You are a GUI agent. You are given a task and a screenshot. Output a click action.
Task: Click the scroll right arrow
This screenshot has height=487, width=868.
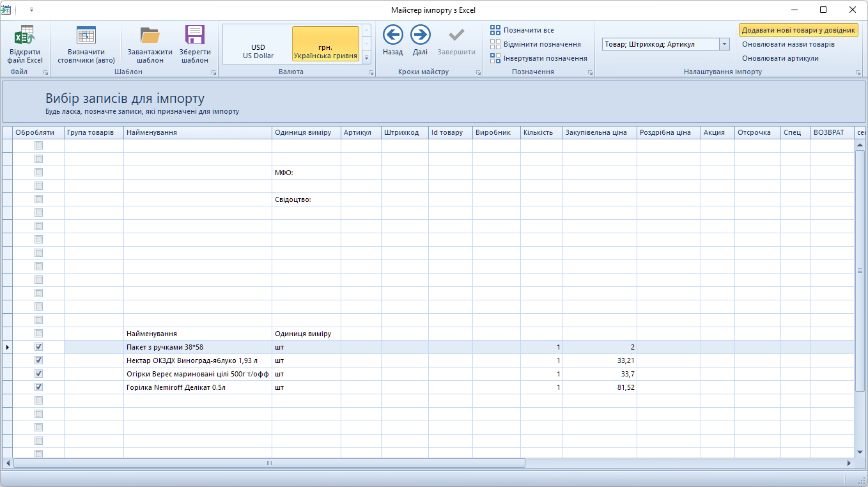coord(849,463)
